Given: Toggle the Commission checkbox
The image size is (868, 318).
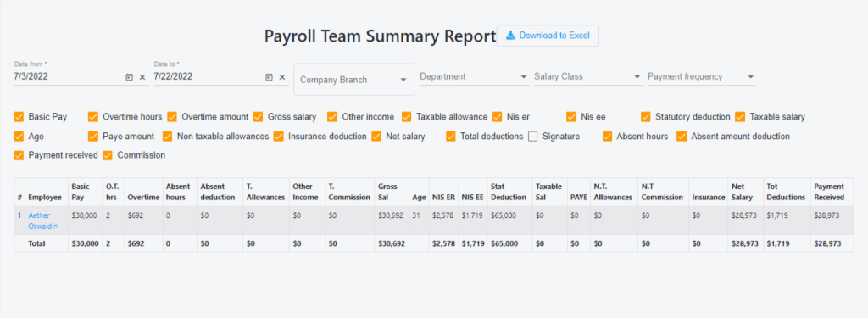Looking at the screenshot, I should 108,156.
